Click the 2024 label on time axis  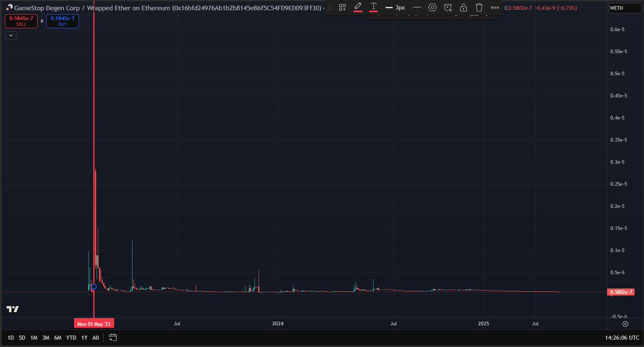[x=278, y=324]
